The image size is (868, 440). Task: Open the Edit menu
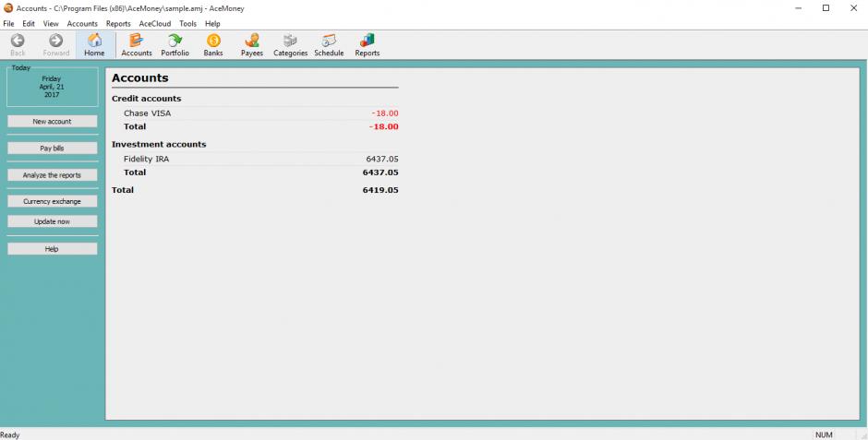pos(29,23)
